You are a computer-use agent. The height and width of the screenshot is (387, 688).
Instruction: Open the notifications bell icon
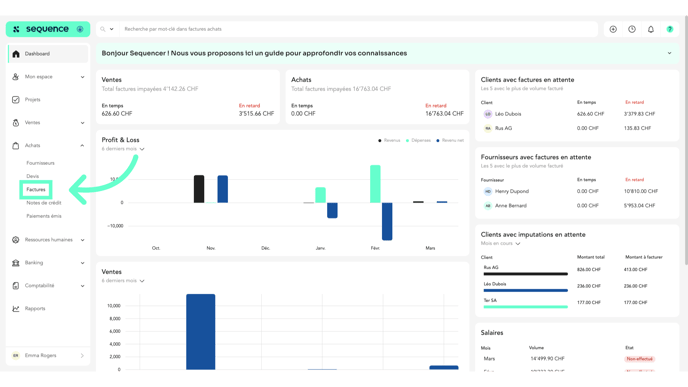pyautogui.click(x=651, y=29)
